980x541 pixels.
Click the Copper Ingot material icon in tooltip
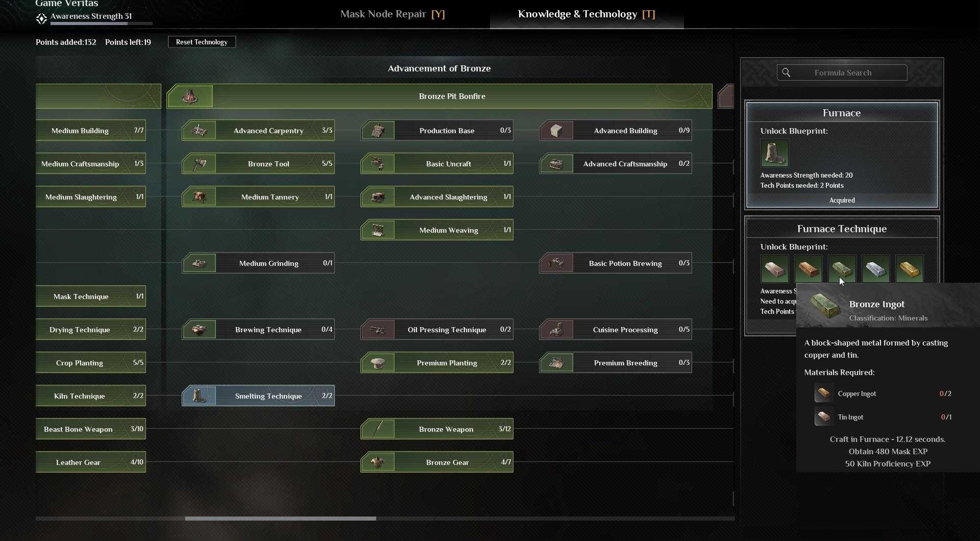824,394
